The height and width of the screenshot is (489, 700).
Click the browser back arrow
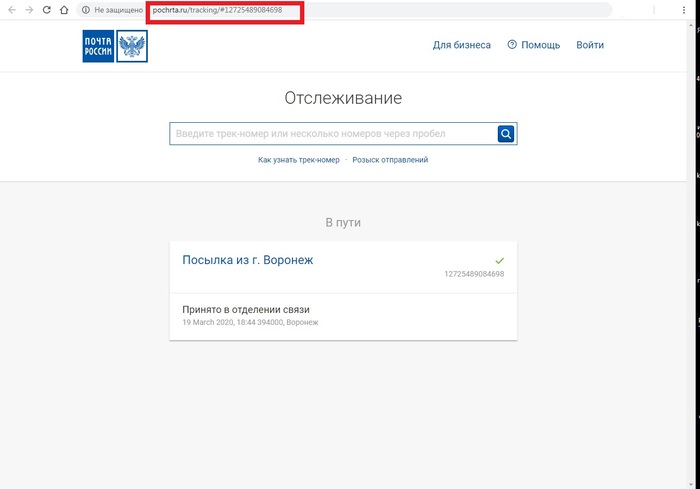[x=11, y=10]
